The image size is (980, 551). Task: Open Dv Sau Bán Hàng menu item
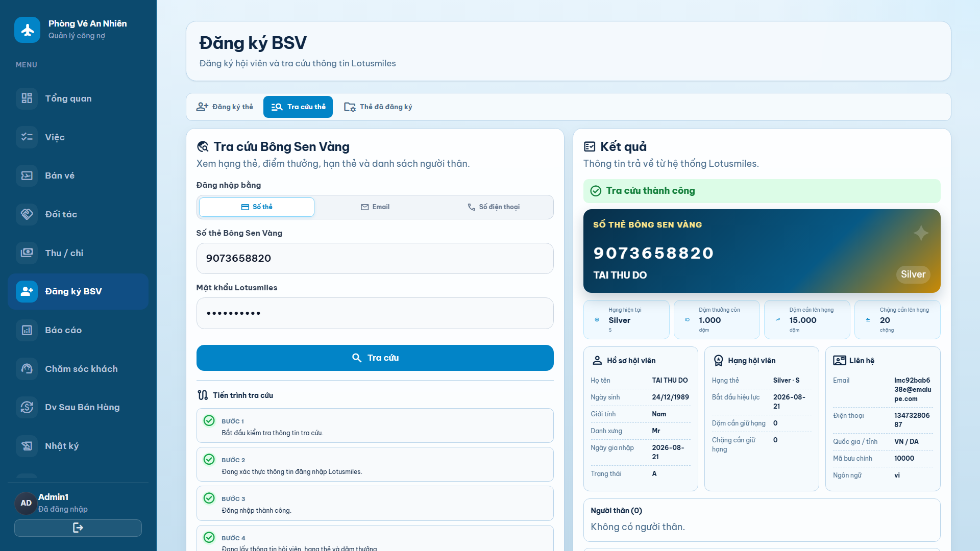point(78,407)
